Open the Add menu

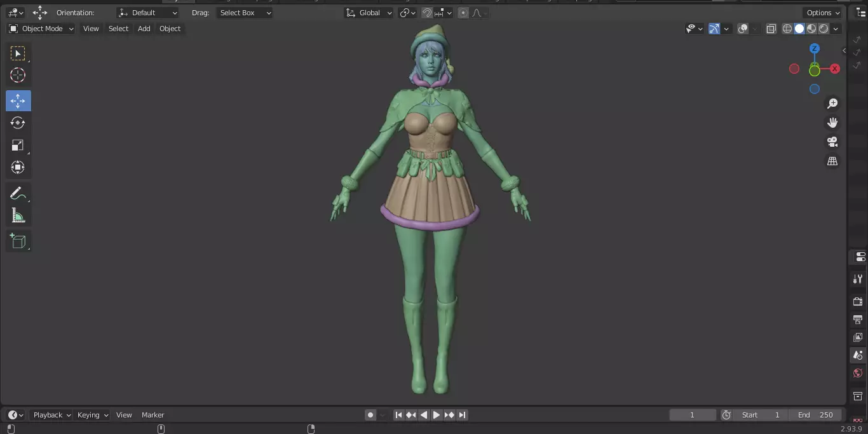pos(144,29)
